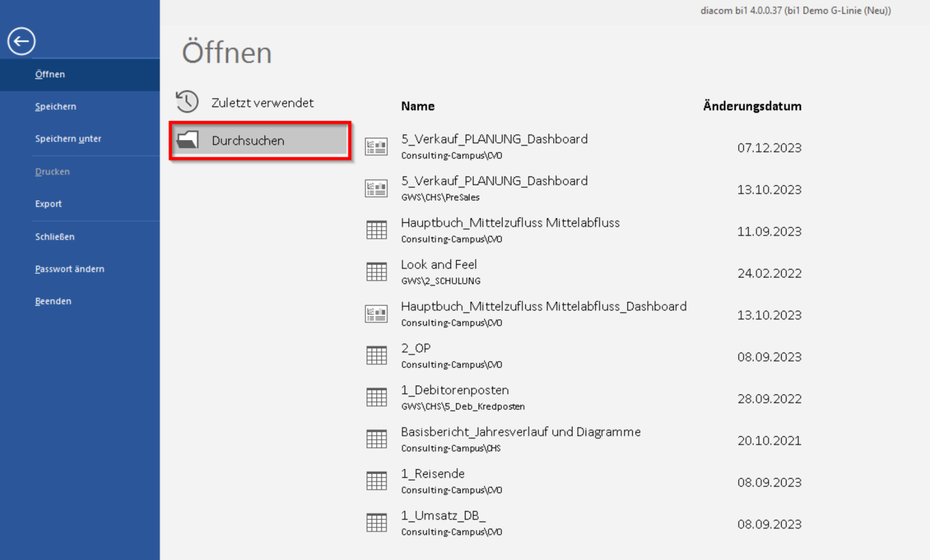The height and width of the screenshot is (560, 930).
Task: Choose Speichern in the sidebar
Action: pyautogui.click(x=80, y=106)
